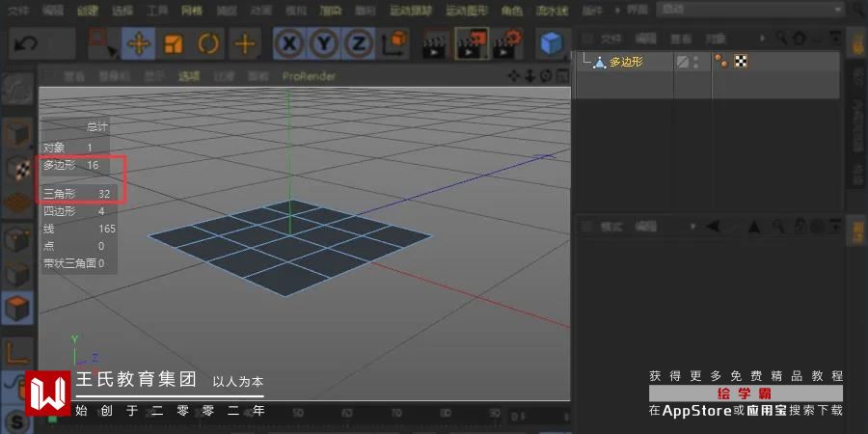868x434 pixels.
Task: Switch to the 对象 side tab
Action: [x=857, y=43]
